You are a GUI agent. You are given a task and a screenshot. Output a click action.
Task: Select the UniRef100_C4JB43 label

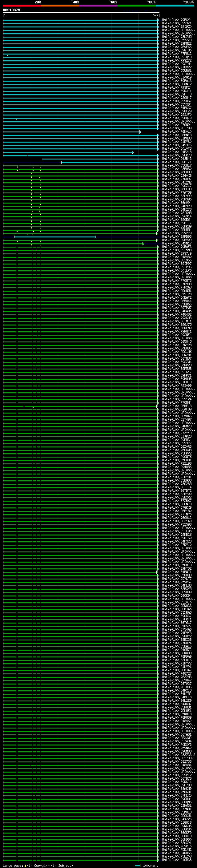pos(177,159)
